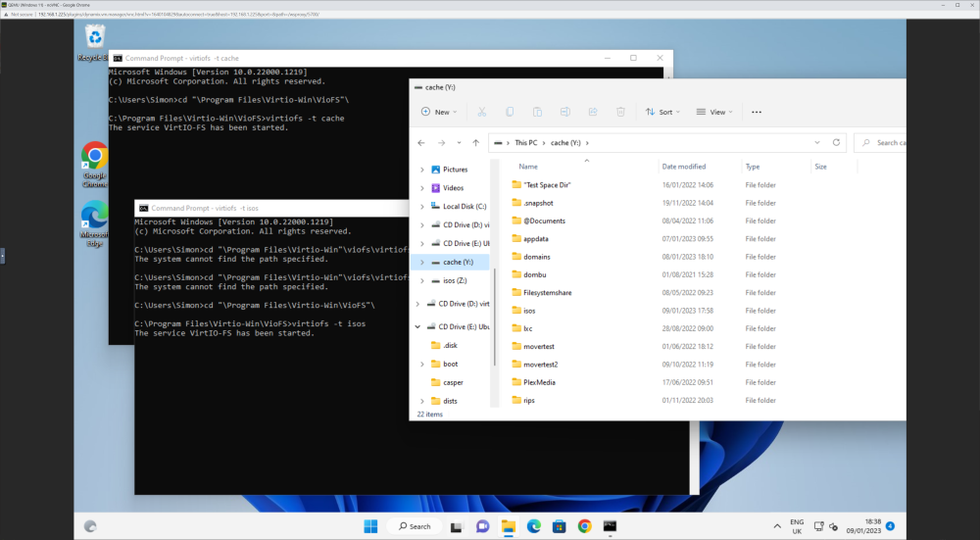Click the navigation pane vertical scrollbar
Image resolution: width=980 pixels, height=540 pixels.
point(494,317)
